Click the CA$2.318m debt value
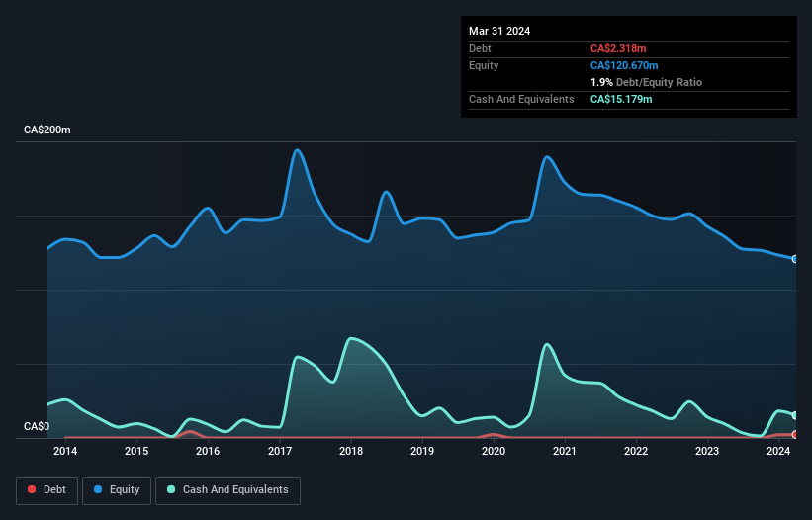Viewport: 812px width, 520px height. pos(618,48)
